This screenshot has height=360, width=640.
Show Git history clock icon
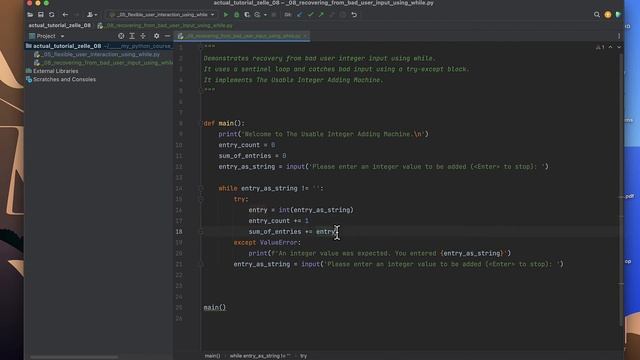point(342,15)
